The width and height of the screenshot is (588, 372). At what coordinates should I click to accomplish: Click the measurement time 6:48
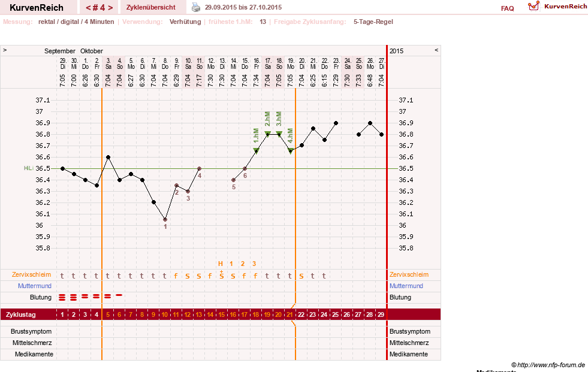tap(370, 80)
